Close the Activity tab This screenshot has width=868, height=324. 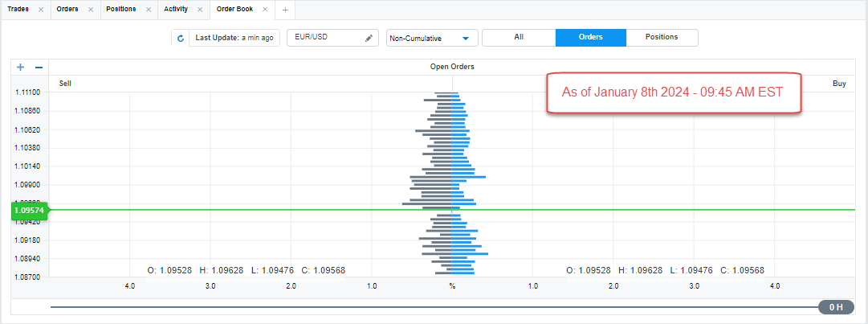[200, 10]
